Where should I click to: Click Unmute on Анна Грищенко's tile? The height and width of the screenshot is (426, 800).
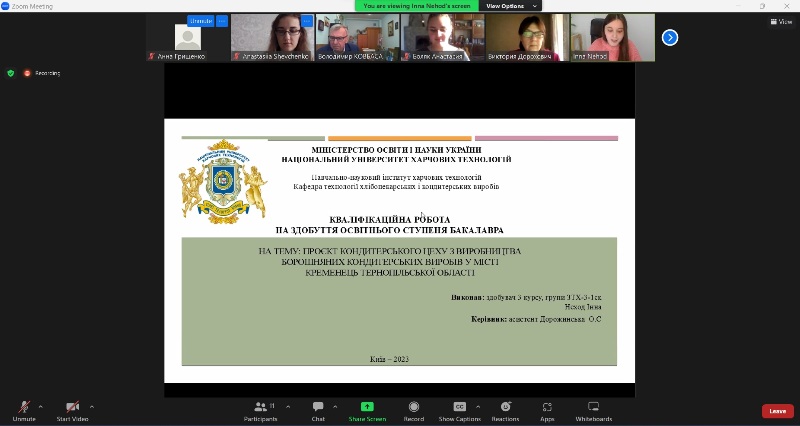pos(201,21)
